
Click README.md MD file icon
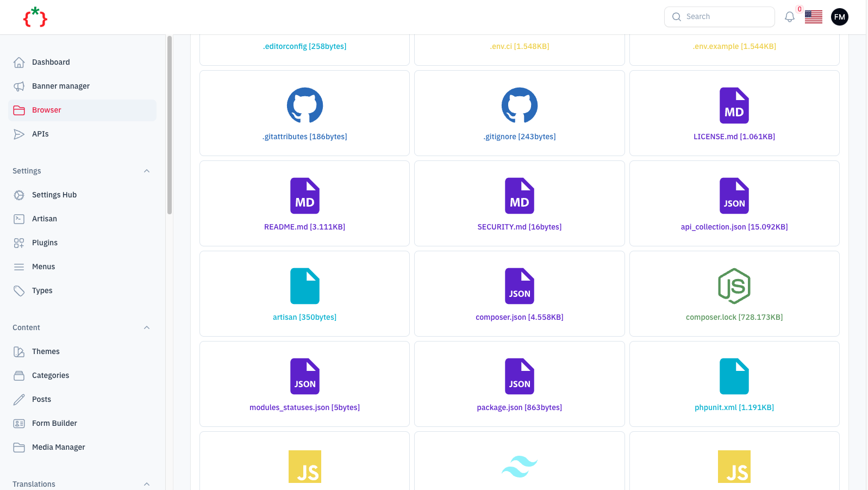pos(305,196)
